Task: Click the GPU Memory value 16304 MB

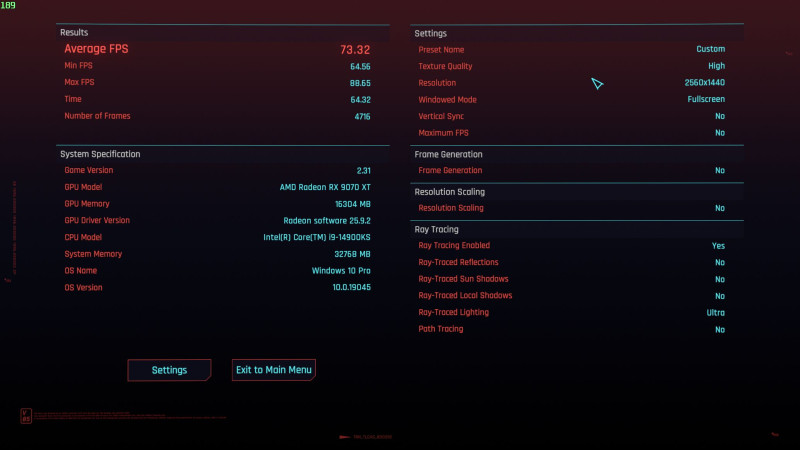Action: [353, 204]
